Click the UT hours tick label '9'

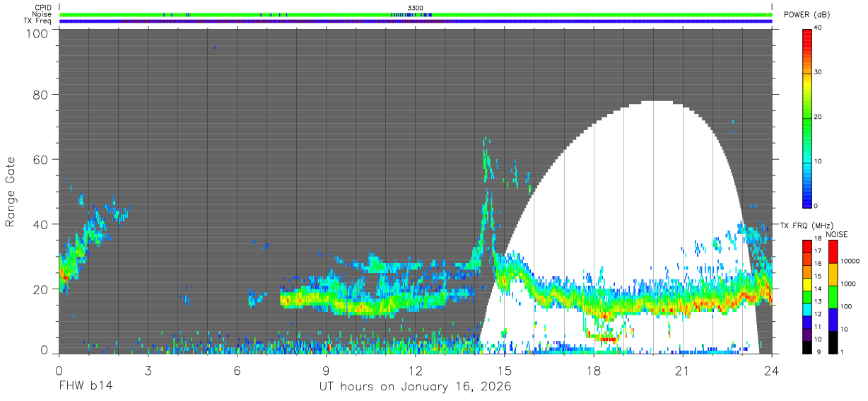[x=326, y=370]
